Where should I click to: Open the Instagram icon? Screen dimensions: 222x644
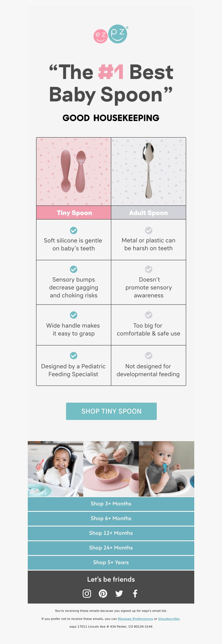(87, 593)
